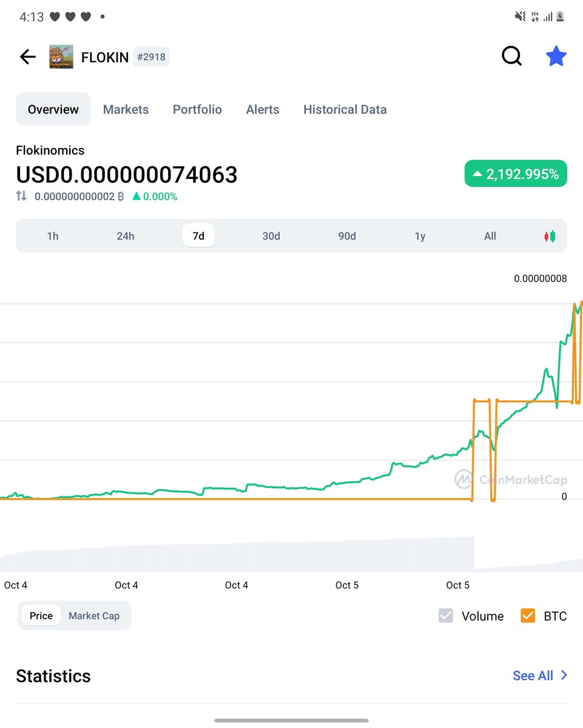Image resolution: width=583 pixels, height=728 pixels.
Task: Tap the muted sound status icon
Action: coord(520,17)
